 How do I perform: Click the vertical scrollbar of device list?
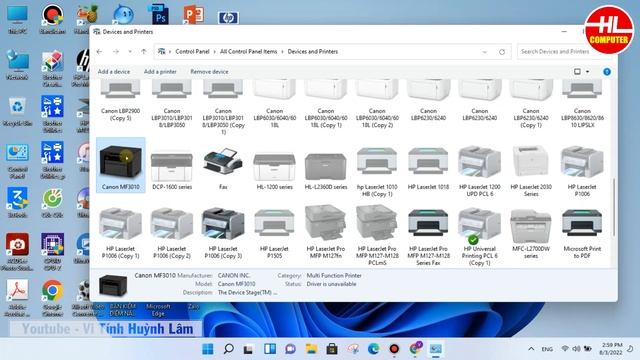click(x=614, y=207)
